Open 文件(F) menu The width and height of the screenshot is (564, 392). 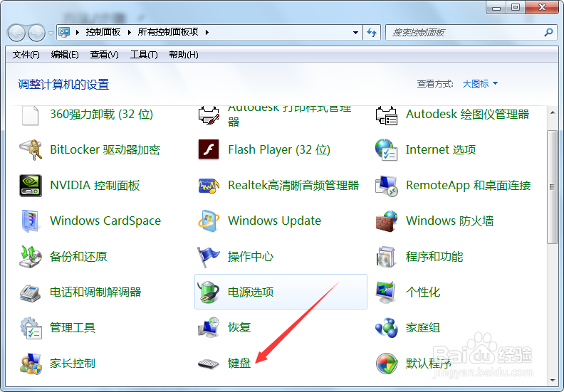[x=26, y=55]
